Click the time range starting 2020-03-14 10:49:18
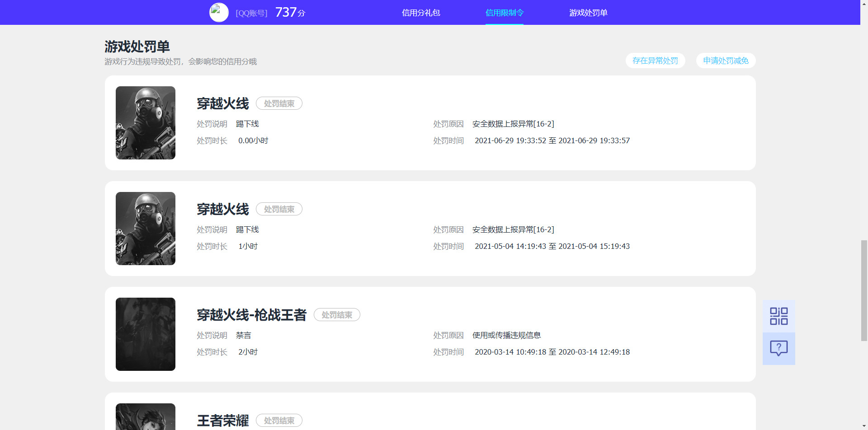The width and height of the screenshot is (868, 430). click(552, 352)
